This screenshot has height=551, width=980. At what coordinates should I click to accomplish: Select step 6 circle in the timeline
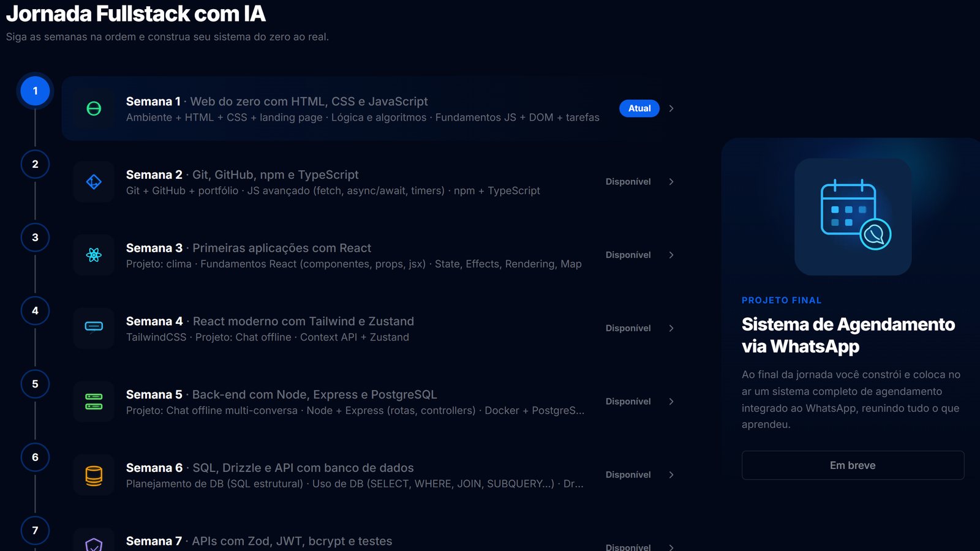click(x=35, y=457)
